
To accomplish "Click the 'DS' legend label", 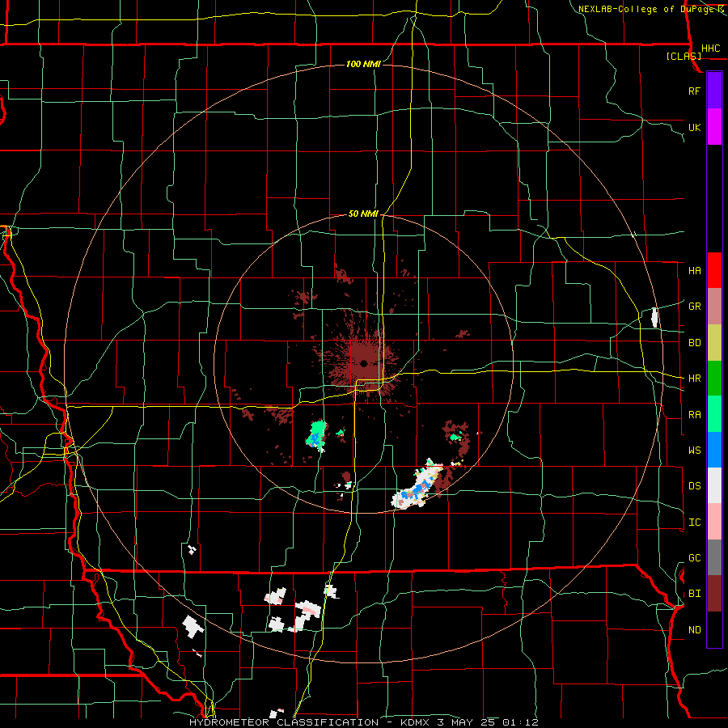I will (x=694, y=486).
